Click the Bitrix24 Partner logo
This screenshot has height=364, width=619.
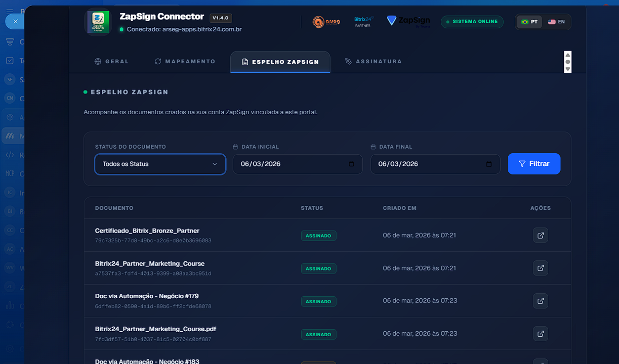[363, 21]
